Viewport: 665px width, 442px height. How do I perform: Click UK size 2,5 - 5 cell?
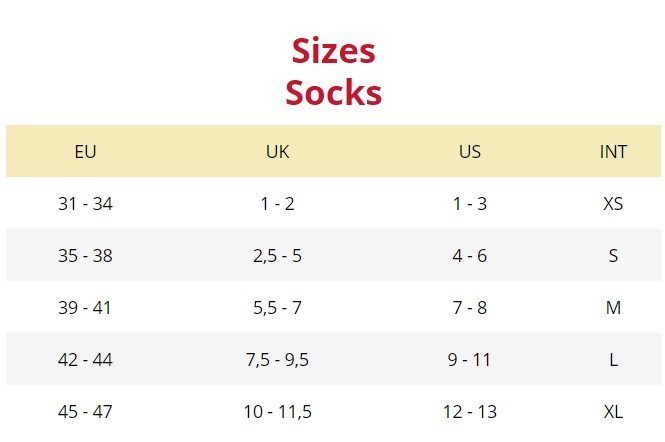[x=277, y=256]
